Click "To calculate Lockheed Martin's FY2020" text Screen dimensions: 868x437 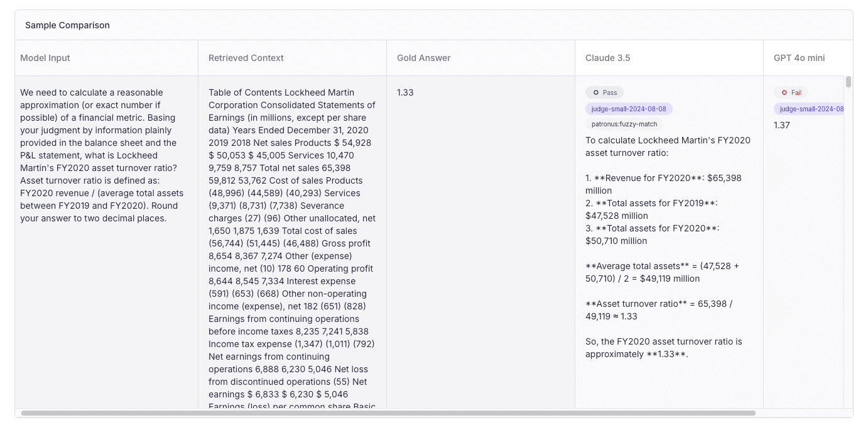click(668, 140)
